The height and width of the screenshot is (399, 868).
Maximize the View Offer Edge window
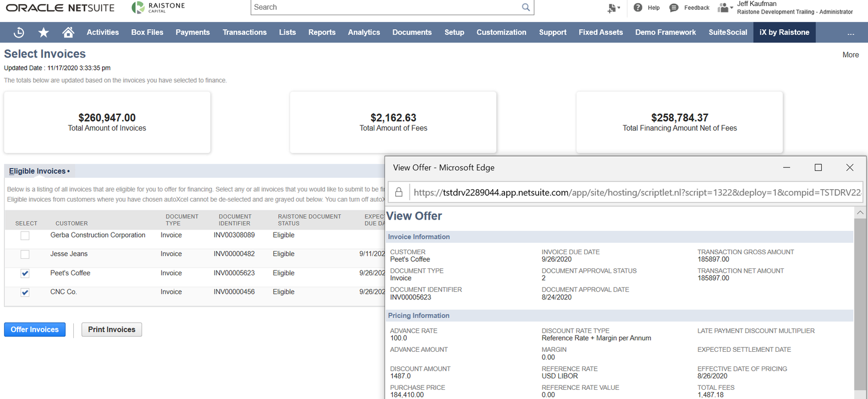point(818,168)
